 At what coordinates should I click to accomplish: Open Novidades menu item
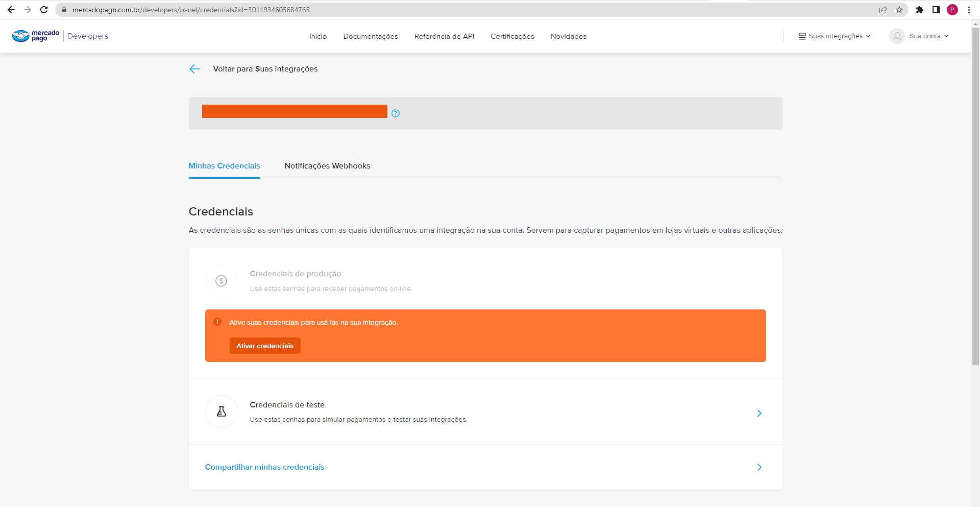[x=569, y=36]
